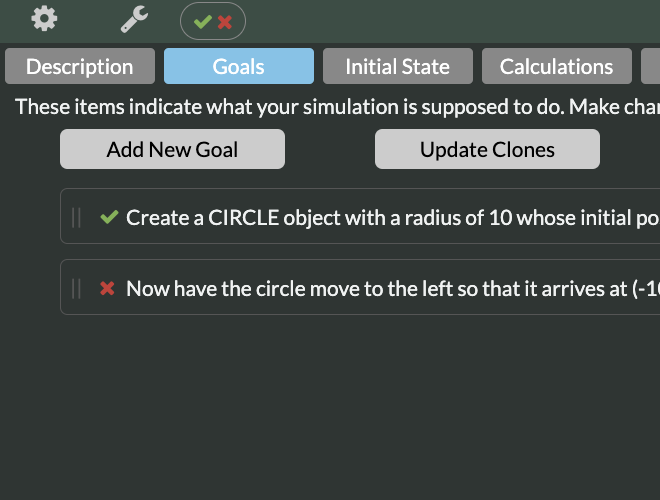Toggle the check/cross goals status pill
Screen dimensions: 660x500
(213, 21)
